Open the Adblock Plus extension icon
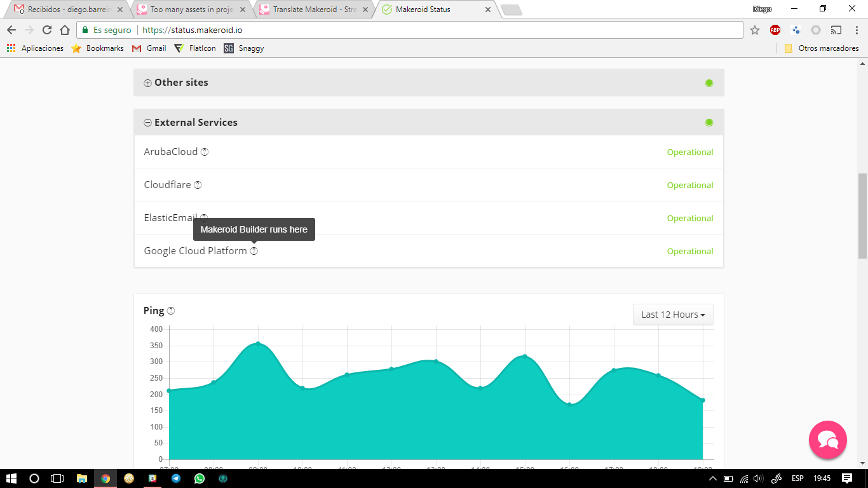This screenshot has width=868, height=488. point(775,30)
